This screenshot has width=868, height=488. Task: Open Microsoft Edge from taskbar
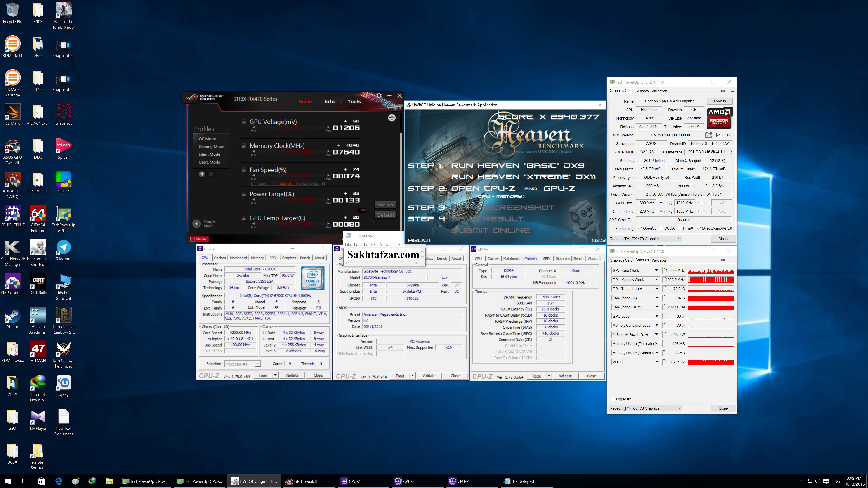click(58, 481)
